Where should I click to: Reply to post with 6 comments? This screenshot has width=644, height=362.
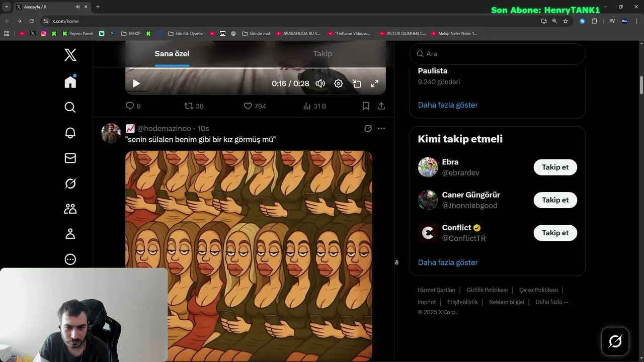click(x=133, y=106)
